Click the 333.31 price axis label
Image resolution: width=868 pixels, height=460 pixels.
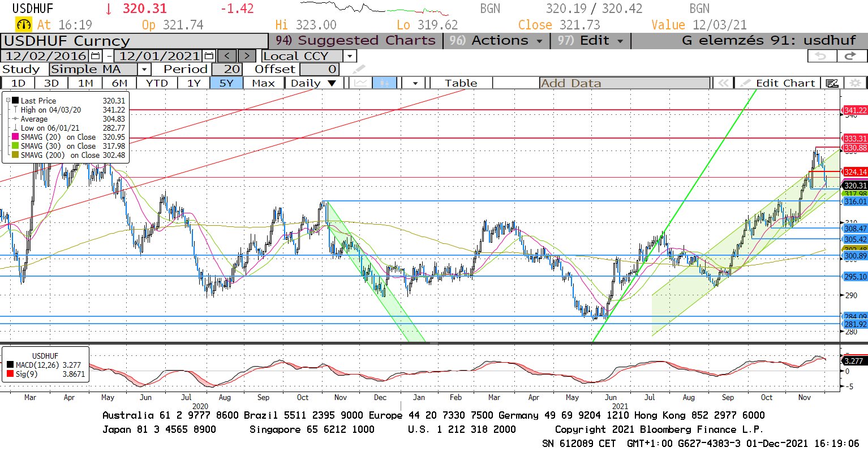tap(855, 139)
